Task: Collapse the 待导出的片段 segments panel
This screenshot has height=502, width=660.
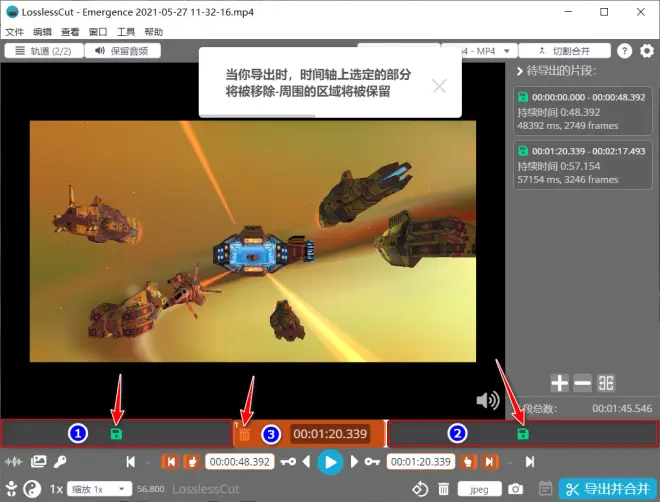Action: [520, 71]
